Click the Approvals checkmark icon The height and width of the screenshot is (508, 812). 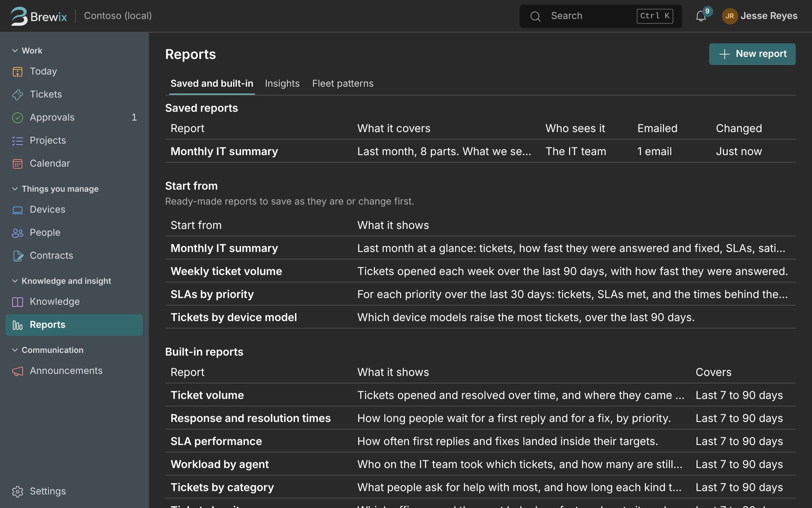click(x=18, y=118)
